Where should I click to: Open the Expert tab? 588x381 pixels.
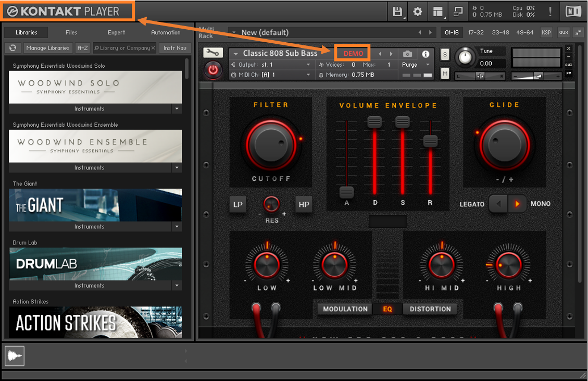point(116,33)
